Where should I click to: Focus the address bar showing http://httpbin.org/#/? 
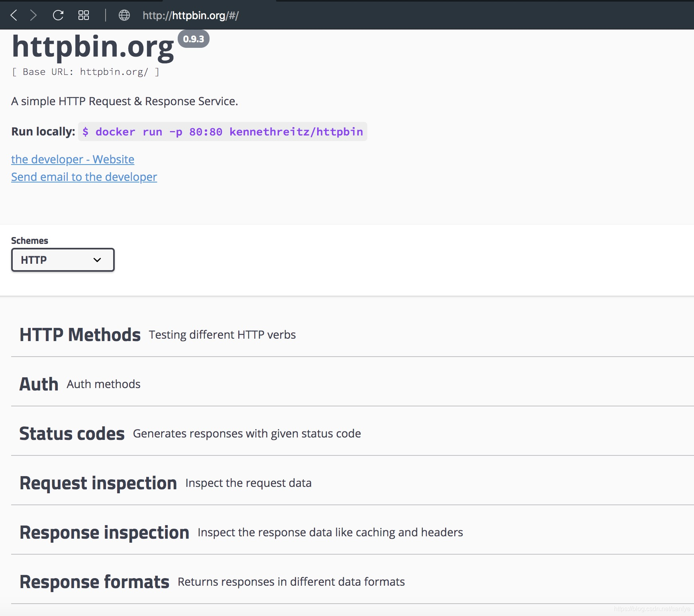point(190,16)
